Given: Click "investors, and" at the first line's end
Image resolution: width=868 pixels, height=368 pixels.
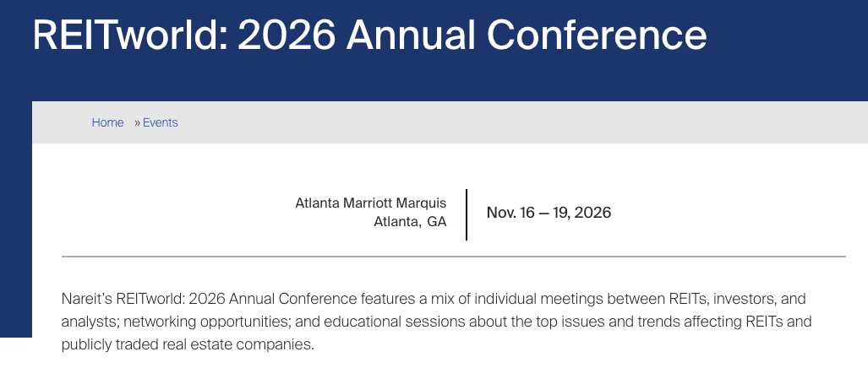Looking at the screenshot, I should 754,300.
